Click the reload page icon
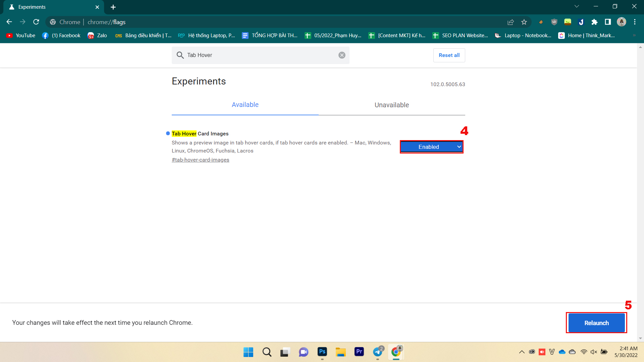 pyautogui.click(x=36, y=22)
